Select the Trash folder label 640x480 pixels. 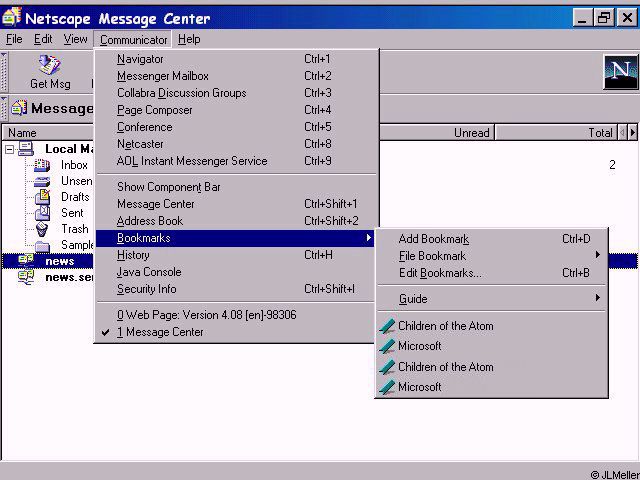tap(75, 229)
